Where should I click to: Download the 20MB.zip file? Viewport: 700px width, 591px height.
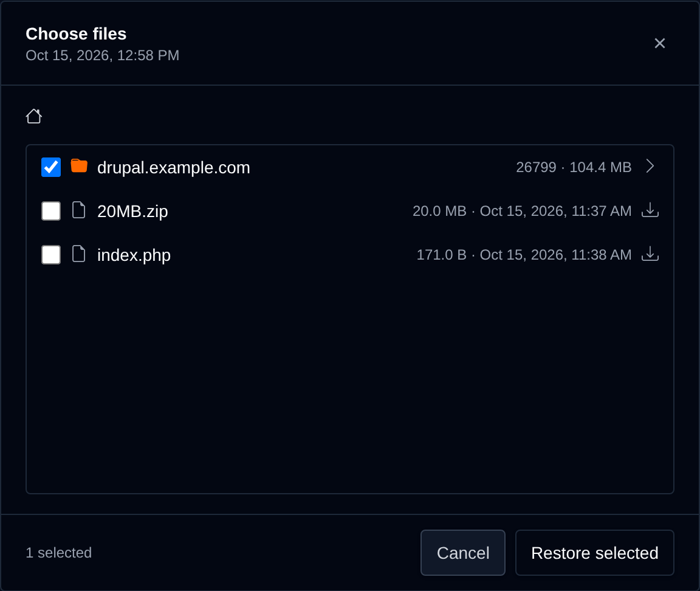[650, 210]
